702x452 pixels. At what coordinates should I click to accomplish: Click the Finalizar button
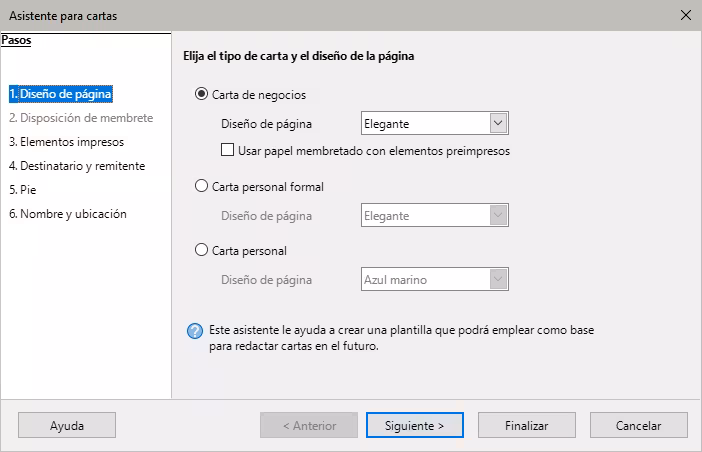(x=526, y=425)
